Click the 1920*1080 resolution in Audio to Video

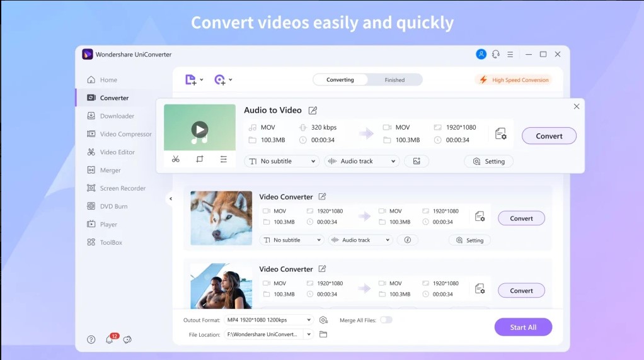click(461, 127)
